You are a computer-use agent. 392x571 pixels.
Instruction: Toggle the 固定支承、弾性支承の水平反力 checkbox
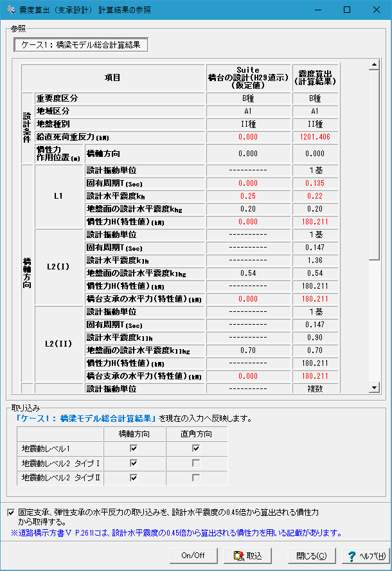11,512
